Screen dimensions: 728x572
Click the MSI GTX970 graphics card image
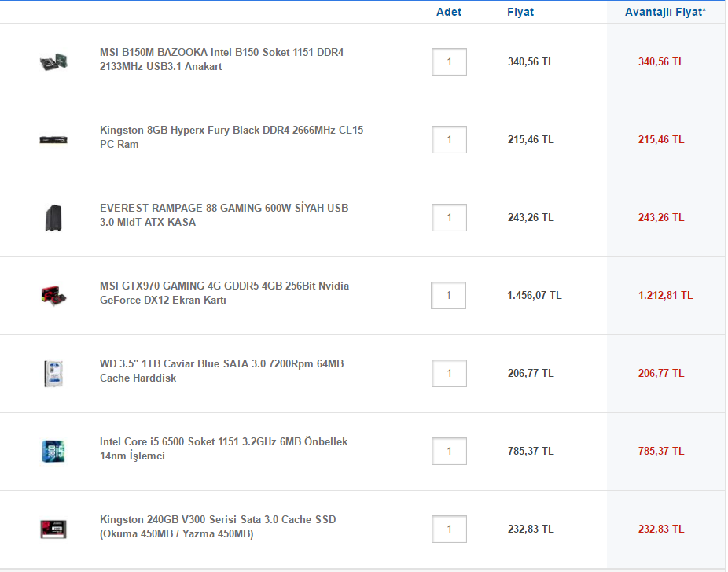point(53,295)
